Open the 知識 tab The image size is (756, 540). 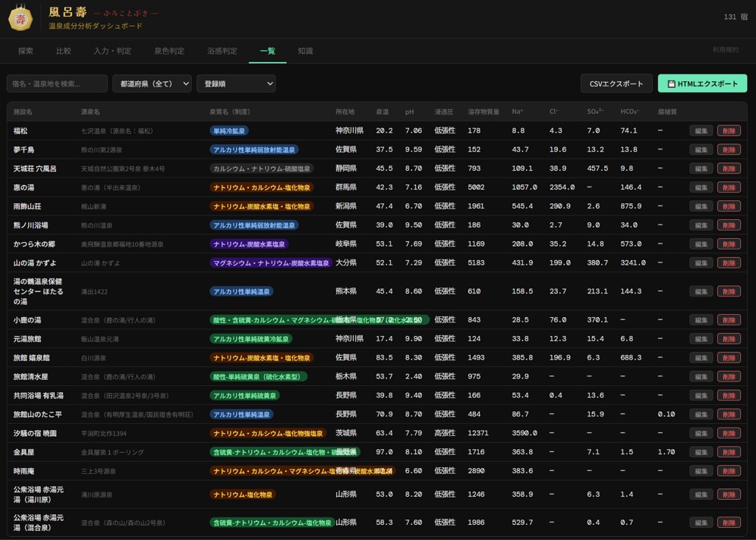click(x=305, y=51)
